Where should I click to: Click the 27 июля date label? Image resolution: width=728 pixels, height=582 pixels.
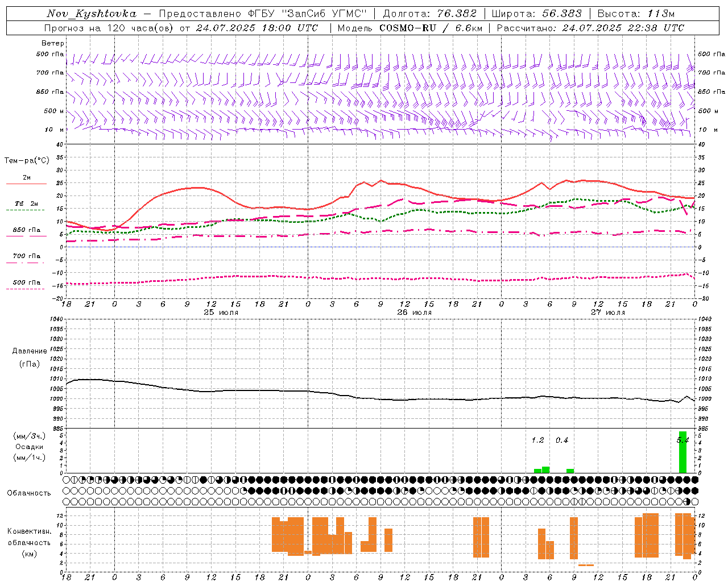pos(608,313)
